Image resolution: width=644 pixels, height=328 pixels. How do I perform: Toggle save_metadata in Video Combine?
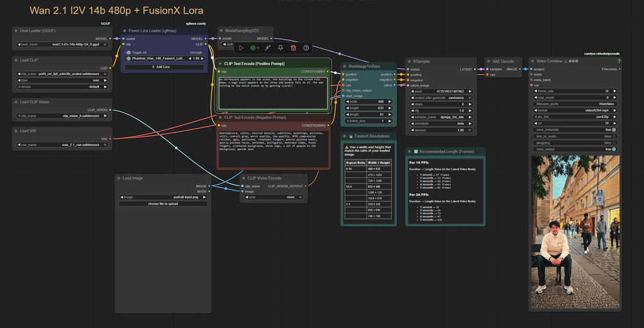(614, 130)
